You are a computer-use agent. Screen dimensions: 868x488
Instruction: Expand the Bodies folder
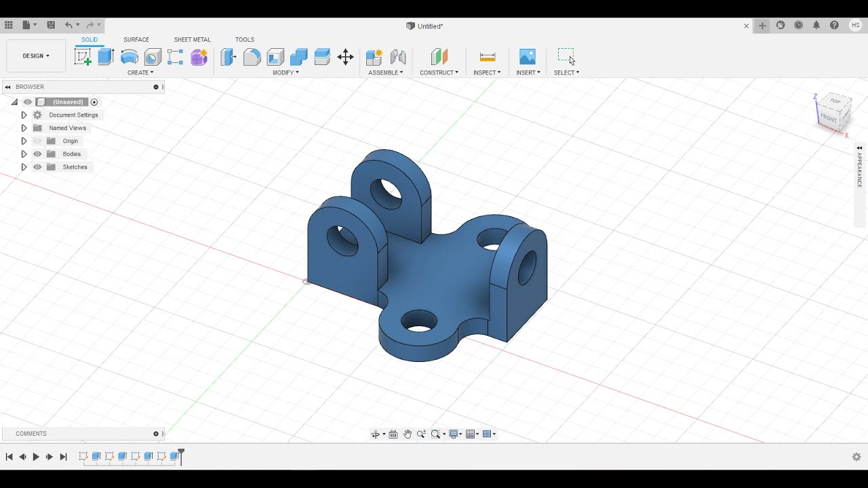point(24,154)
